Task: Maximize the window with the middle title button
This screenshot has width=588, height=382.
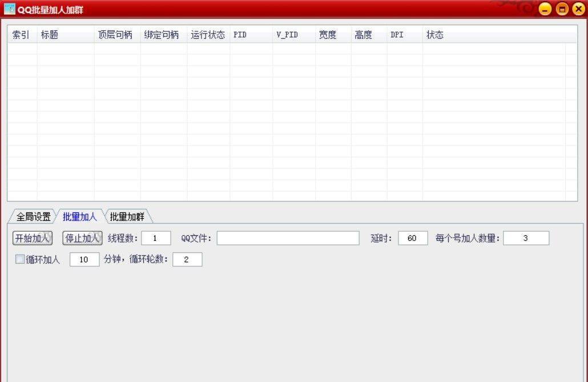Action: [562, 9]
